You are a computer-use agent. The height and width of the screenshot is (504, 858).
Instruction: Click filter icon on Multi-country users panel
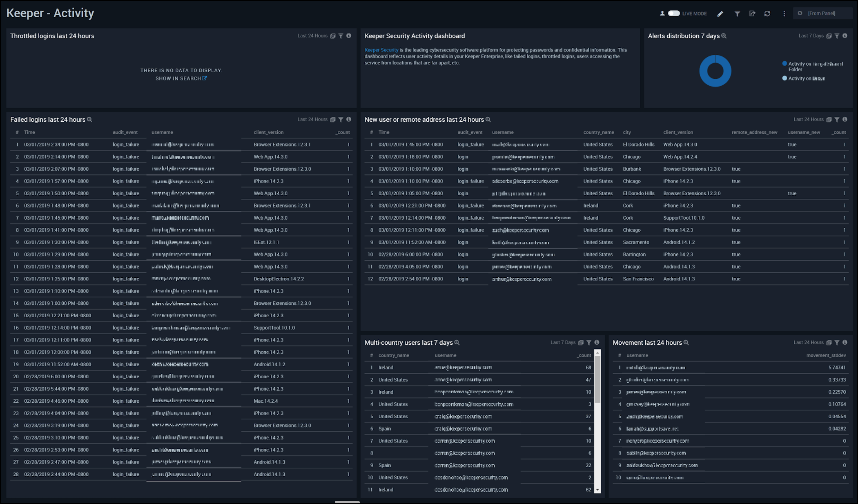588,342
